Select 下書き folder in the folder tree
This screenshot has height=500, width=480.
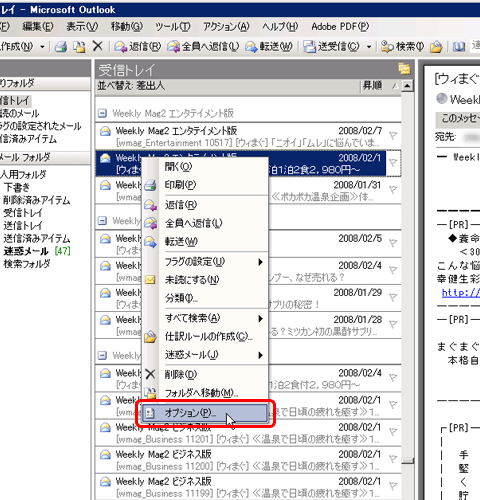[x=17, y=187]
